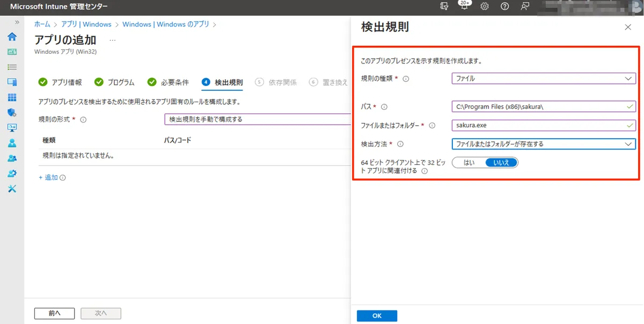Open 検出方法 dropdown
644x324 pixels.
tap(543, 144)
